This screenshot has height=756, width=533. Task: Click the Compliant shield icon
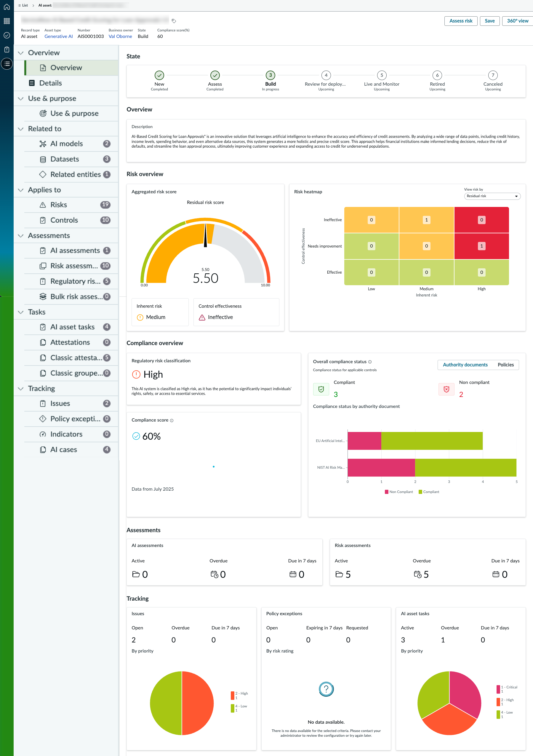click(x=321, y=389)
